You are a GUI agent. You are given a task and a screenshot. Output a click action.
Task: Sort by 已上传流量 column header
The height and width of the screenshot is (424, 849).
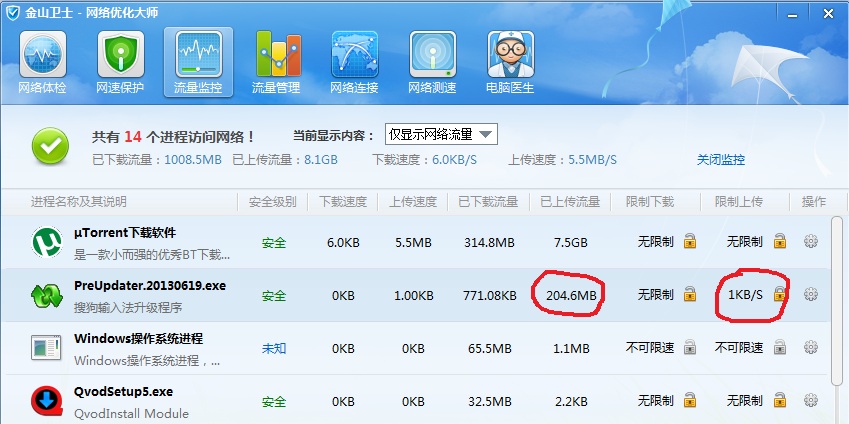point(570,202)
